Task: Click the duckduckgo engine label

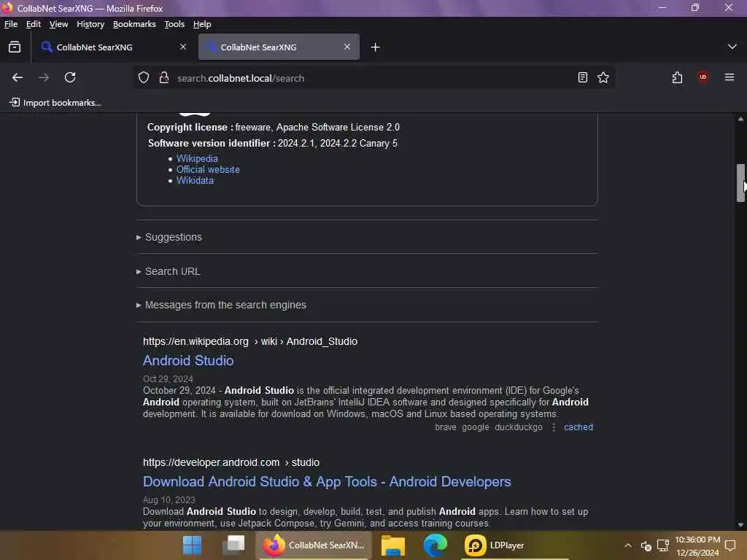Action: [519, 427]
